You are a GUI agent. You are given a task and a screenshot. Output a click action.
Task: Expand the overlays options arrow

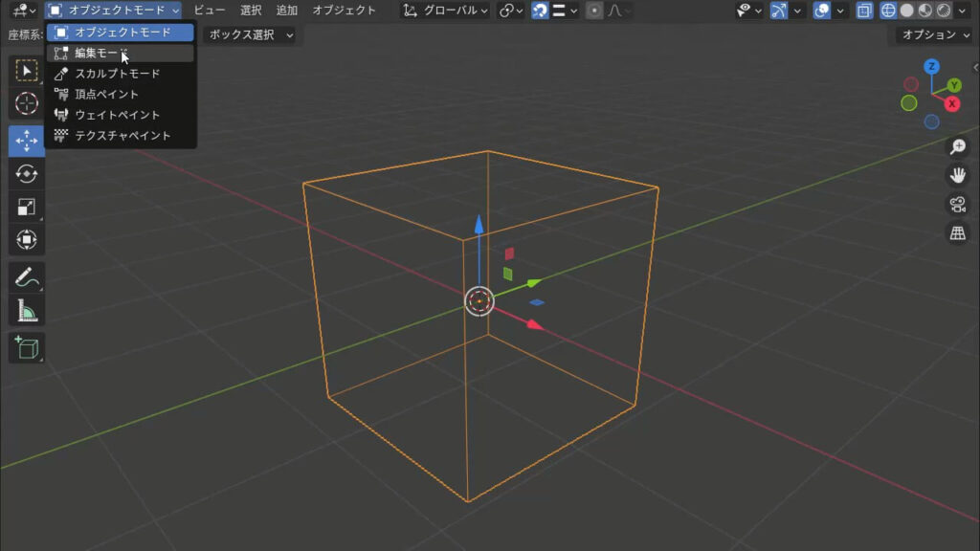[x=840, y=11]
